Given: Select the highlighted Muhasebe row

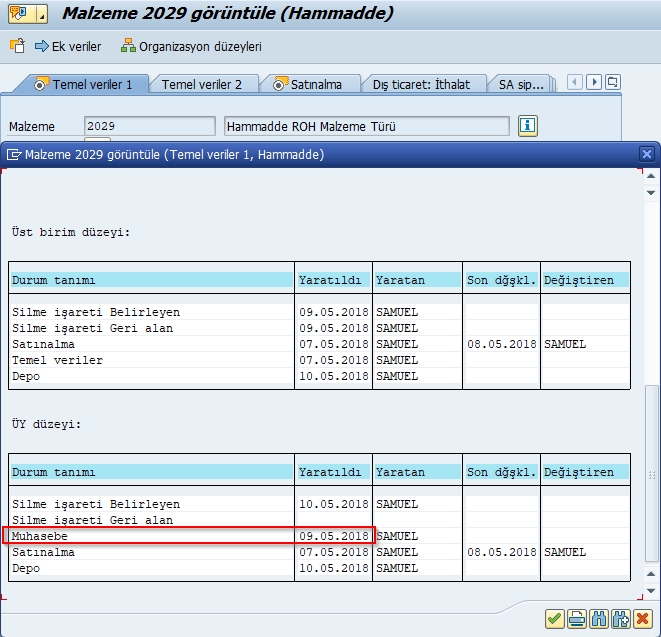Looking at the screenshot, I should (x=188, y=536).
